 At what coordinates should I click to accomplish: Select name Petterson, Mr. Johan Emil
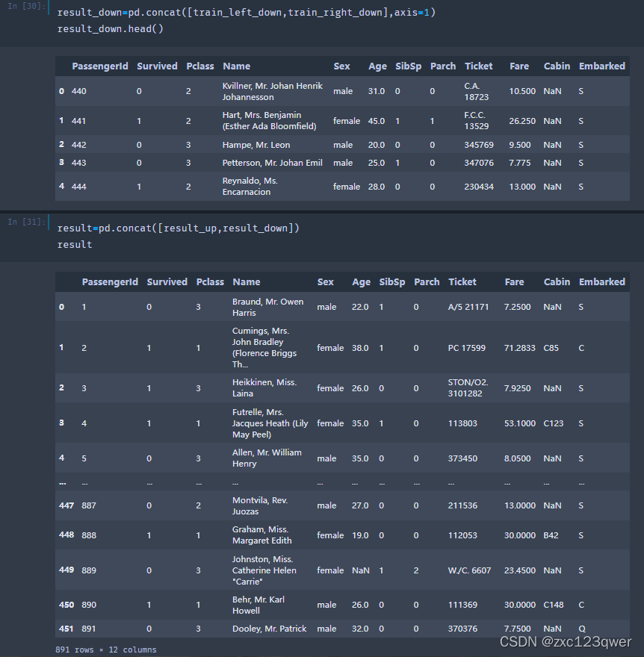(273, 163)
